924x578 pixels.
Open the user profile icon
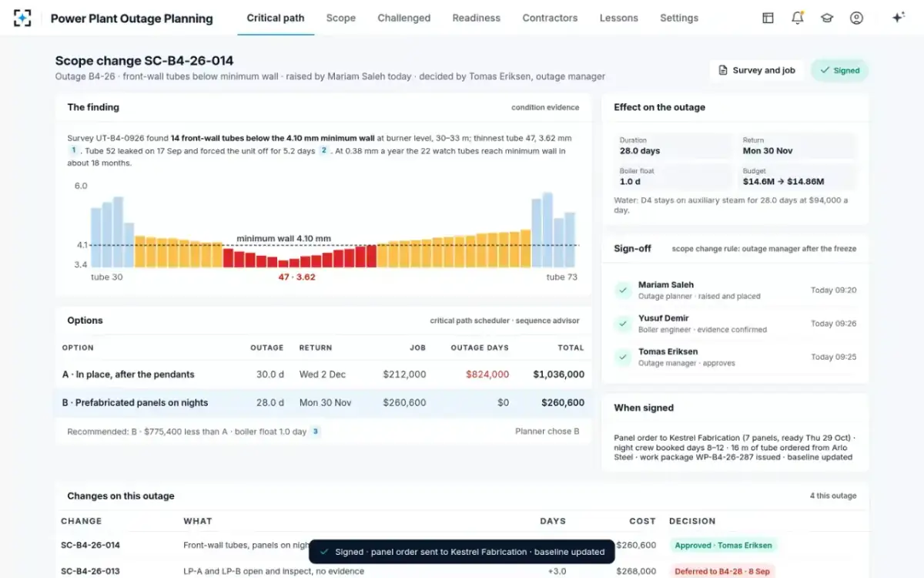(x=856, y=18)
